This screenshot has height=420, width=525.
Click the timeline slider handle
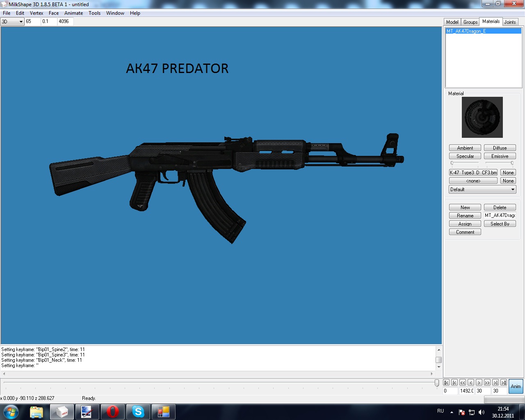[x=437, y=383]
